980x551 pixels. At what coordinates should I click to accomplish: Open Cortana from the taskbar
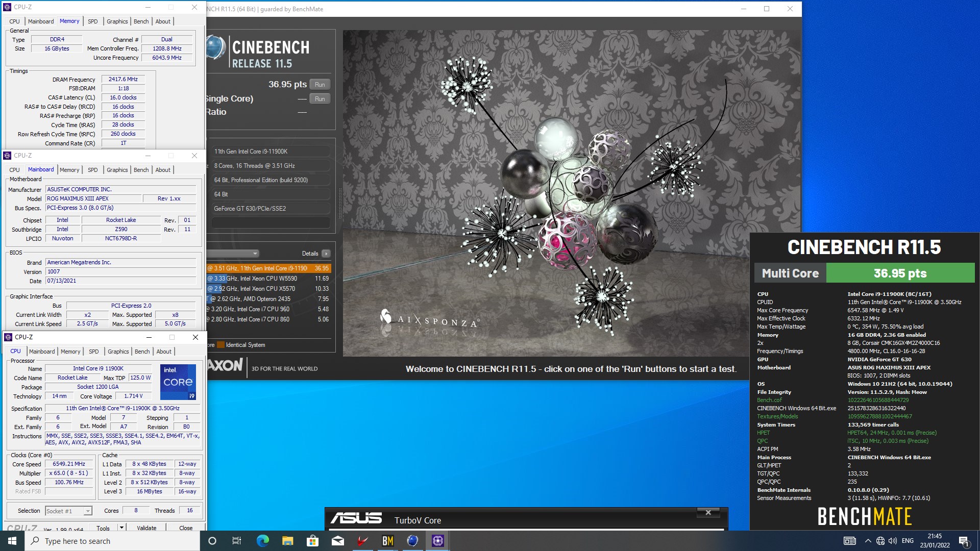(212, 541)
